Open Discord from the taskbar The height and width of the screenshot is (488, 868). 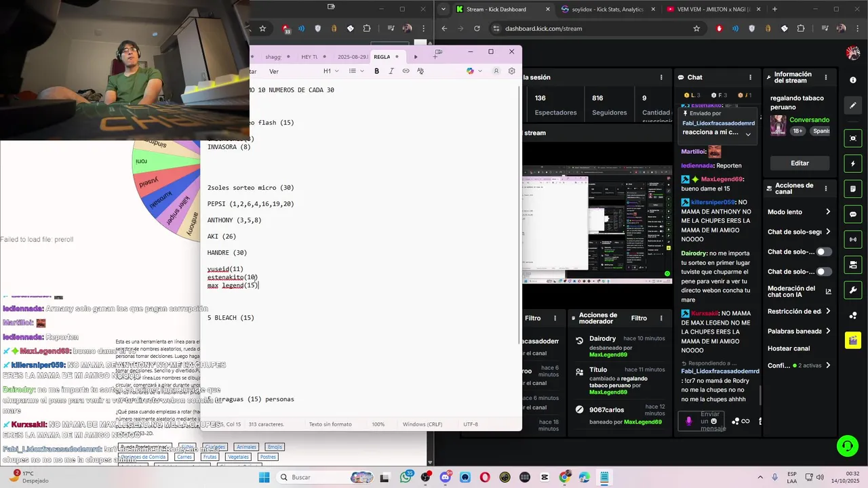pyautogui.click(x=445, y=477)
